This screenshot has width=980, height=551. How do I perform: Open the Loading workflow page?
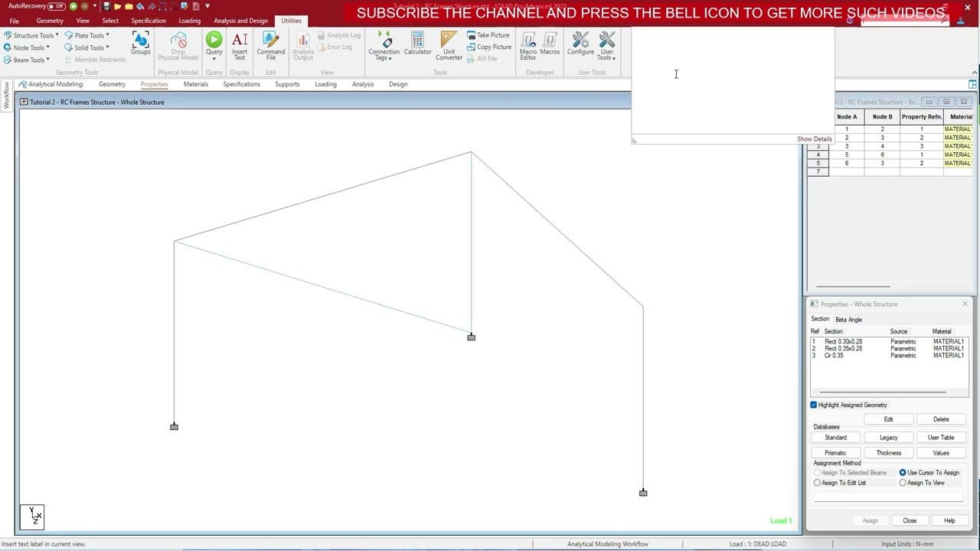(x=325, y=84)
